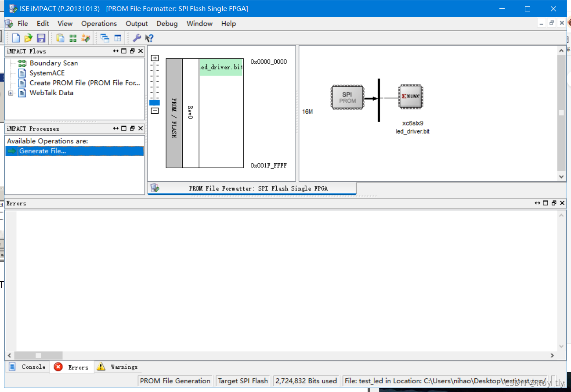This screenshot has height=392, width=571.
Task: Click down arrow of Errors vertical scrollbar
Action: (561, 346)
